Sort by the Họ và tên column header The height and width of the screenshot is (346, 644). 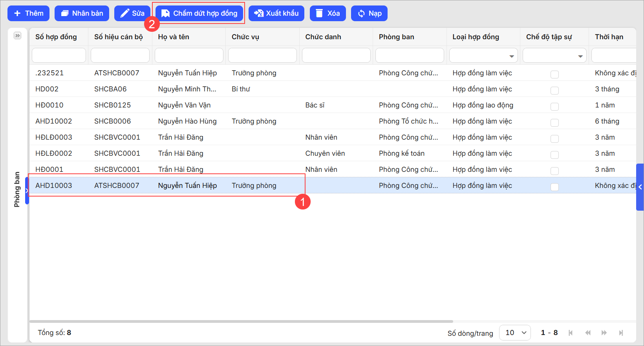[x=174, y=37]
